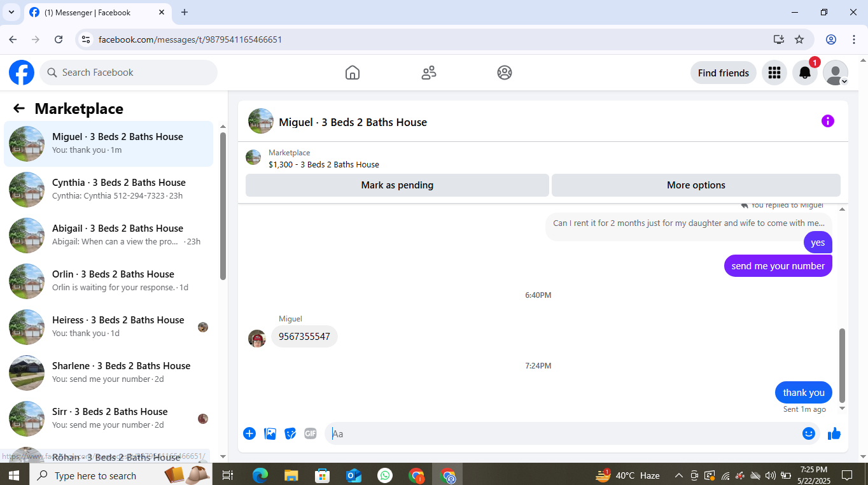Open conversation information purple icon
The height and width of the screenshot is (485, 868).
point(828,121)
